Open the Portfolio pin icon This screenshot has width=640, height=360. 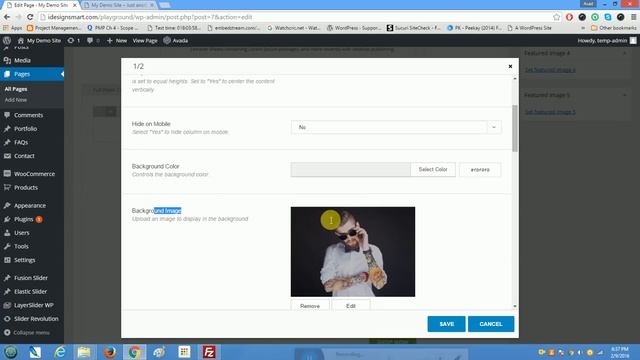7,129
